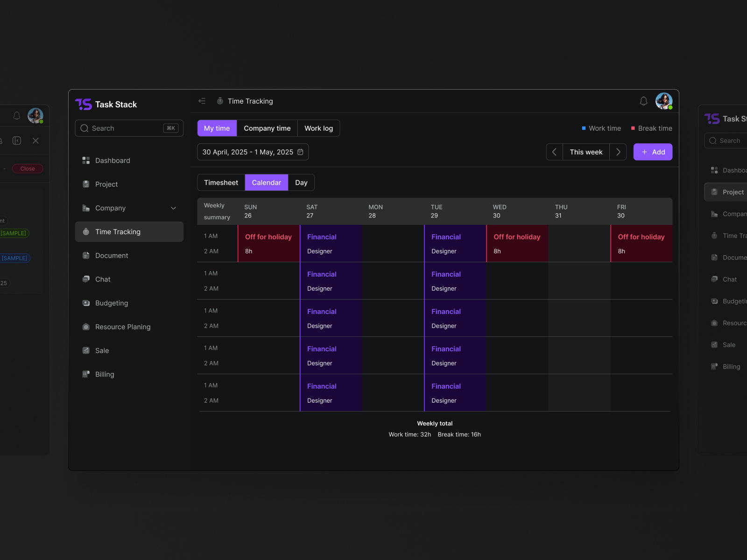The height and width of the screenshot is (560, 747).
Task: Open the Dashboard section from the sidebar
Action: coord(112,160)
